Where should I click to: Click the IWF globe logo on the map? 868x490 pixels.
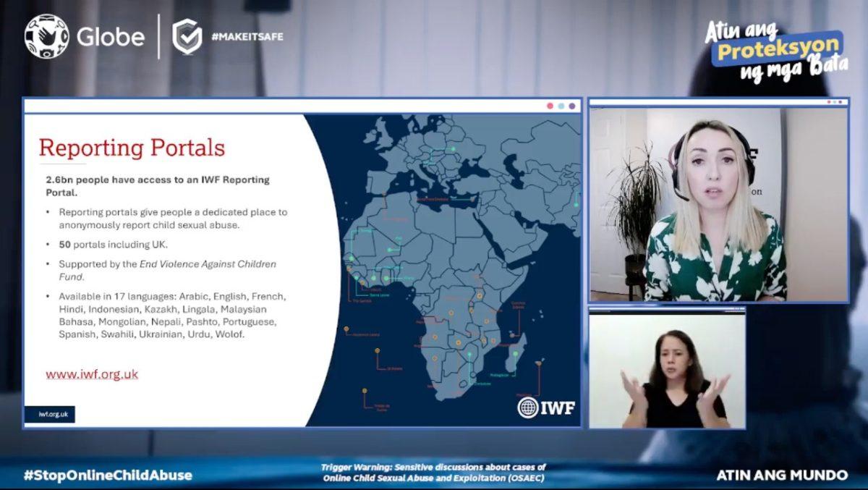coord(546,407)
